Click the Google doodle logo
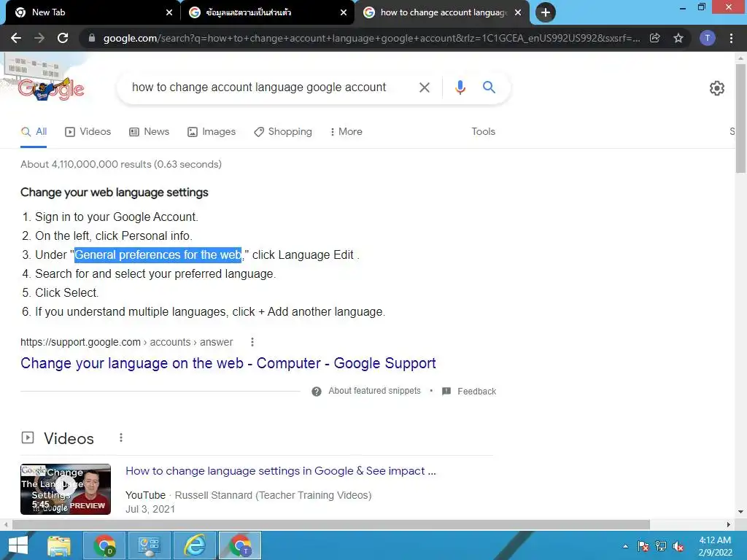Screen dimensions: 747x560 (50, 88)
